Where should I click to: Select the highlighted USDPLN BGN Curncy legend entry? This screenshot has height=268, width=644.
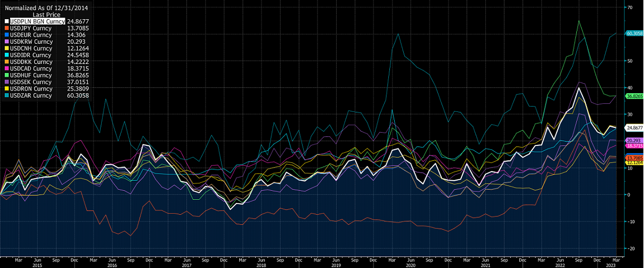(x=37, y=21)
